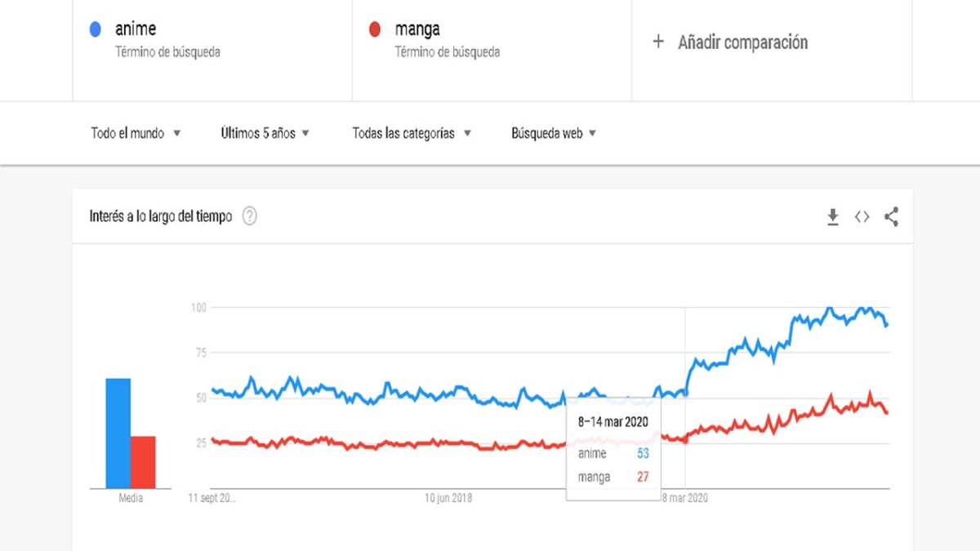Click the share chart icon
The width and height of the screenshot is (980, 551).
[x=891, y=216]
